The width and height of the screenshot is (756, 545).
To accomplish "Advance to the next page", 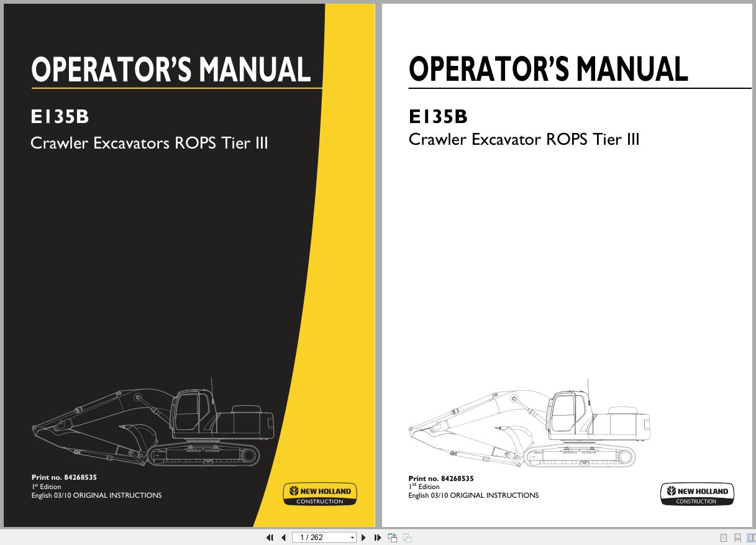I will [363, 537].
